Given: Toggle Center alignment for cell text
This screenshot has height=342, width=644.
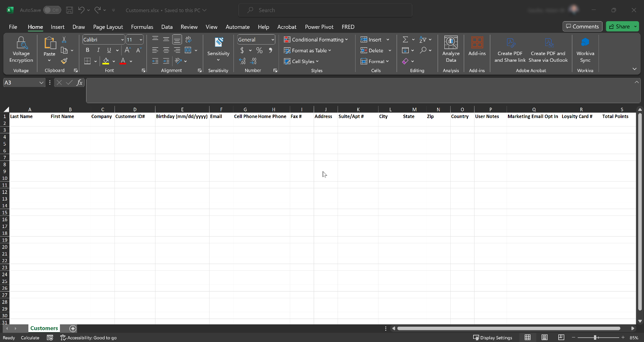Looking at the screenshot, I should click(x=166, y=50).
